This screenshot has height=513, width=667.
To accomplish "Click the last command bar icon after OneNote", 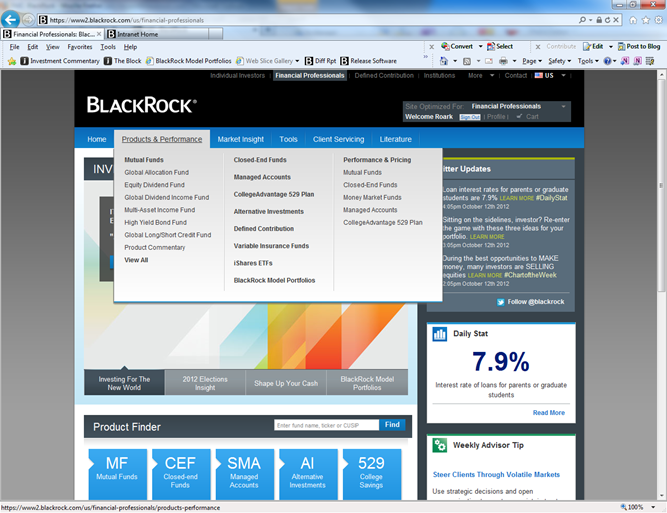I will (650, 61).
